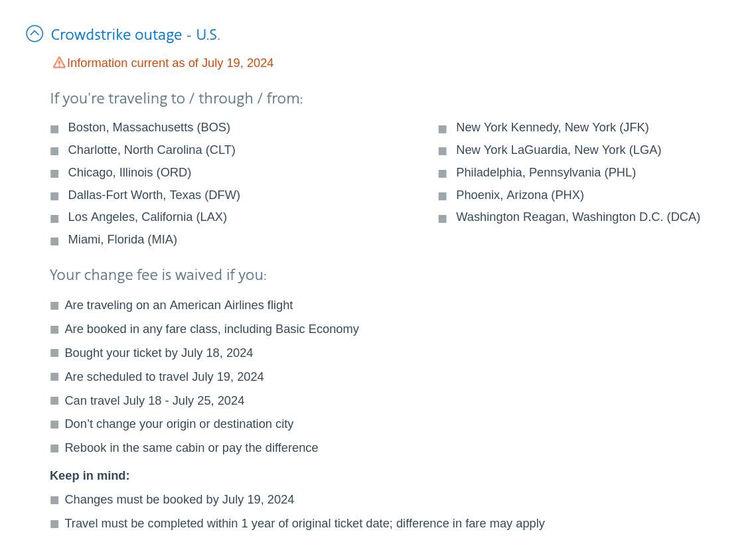This screenshot has height=548, width=756.
Task: Collapse the Crowdstrike outage section chevron
Action: click(x=35, y=34)
